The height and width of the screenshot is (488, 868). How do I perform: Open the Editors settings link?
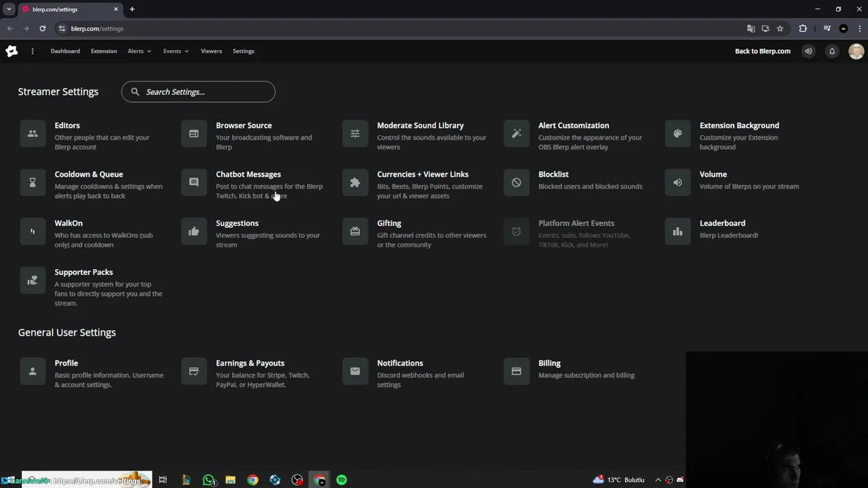[67, 125]
